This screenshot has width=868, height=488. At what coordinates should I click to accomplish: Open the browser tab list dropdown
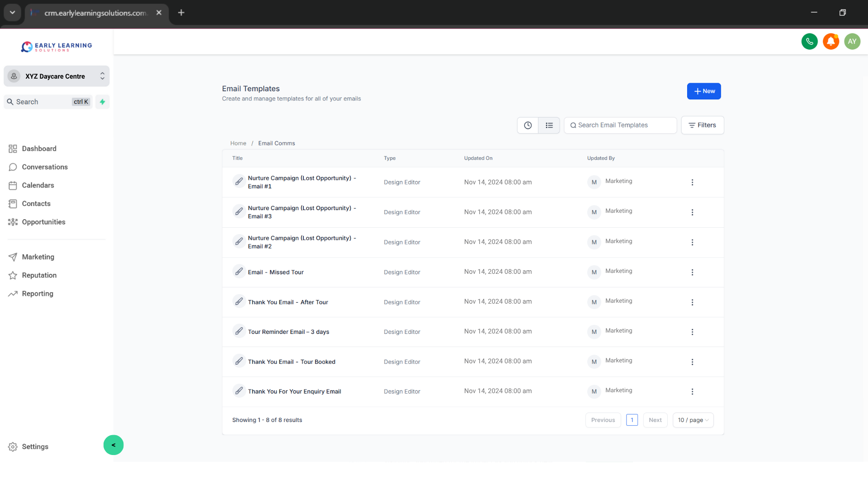(12, 12)
